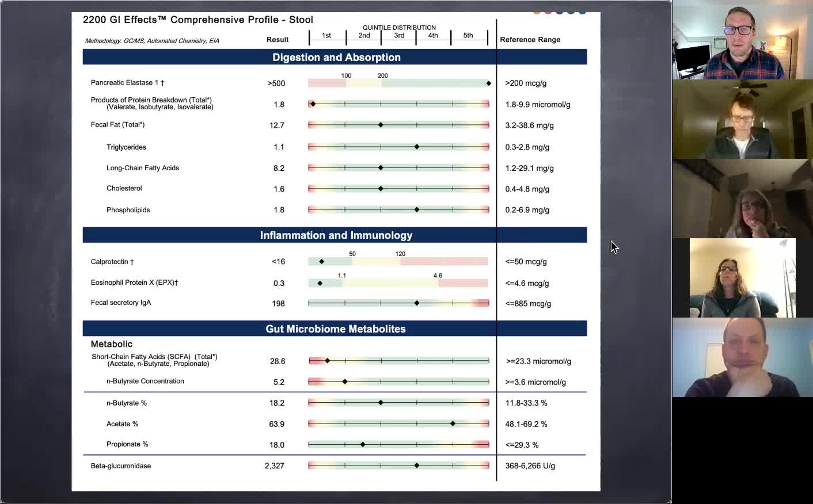Click the '<=885 mcg/g' reference range
The height and width of the screenshot is (504, 813).
pyautogui.click(x=528, y=304)
